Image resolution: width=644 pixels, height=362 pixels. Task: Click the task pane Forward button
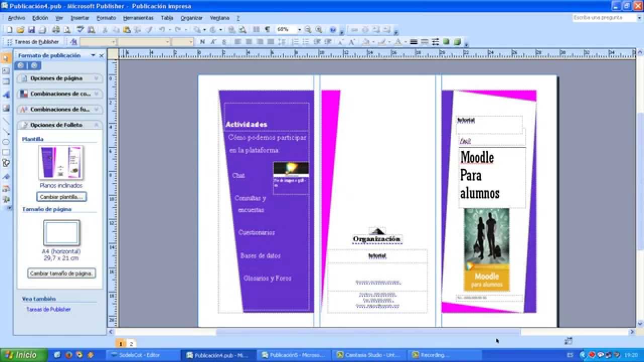[x=34, y=65]
